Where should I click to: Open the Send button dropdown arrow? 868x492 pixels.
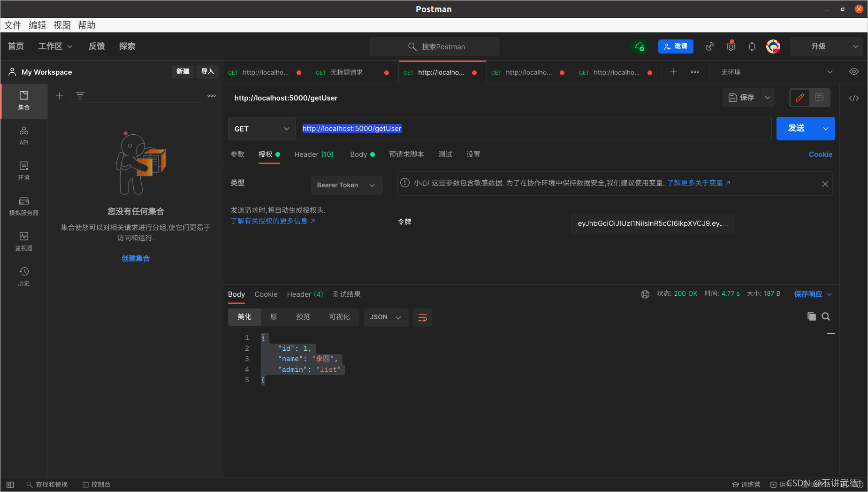point(826,129)
